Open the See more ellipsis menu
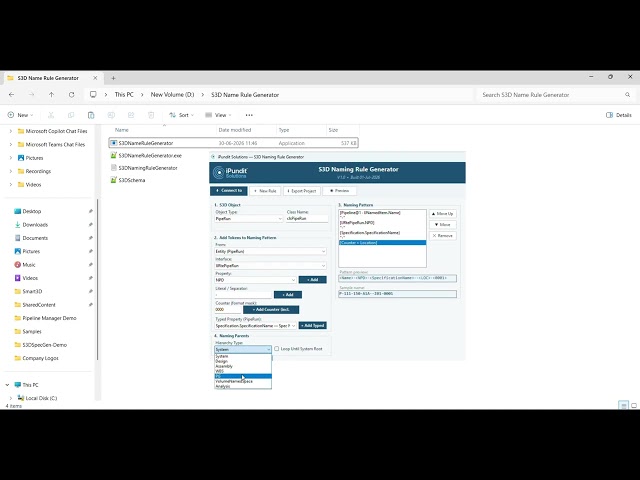Viewport: 640px width, 480px height. coord(249,115)
